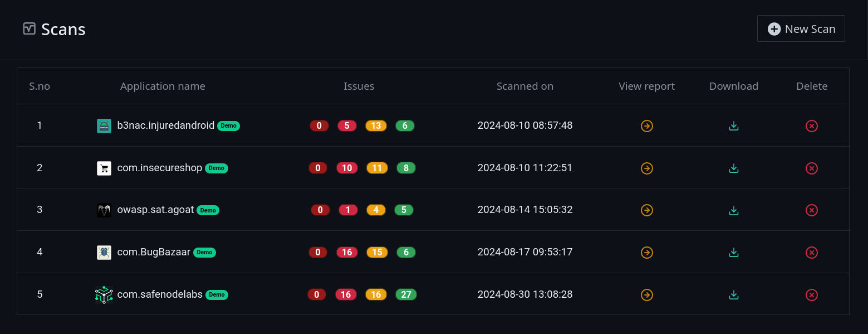View the report for com.BugBazaar
868x334 pixels.
point(646,253)
